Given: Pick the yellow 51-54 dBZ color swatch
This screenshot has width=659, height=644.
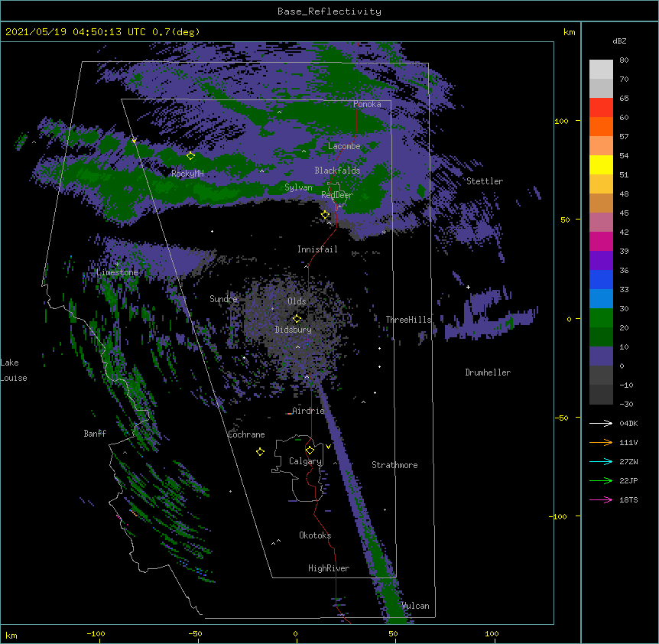Looking at the screenshot, I should [601, 164].
